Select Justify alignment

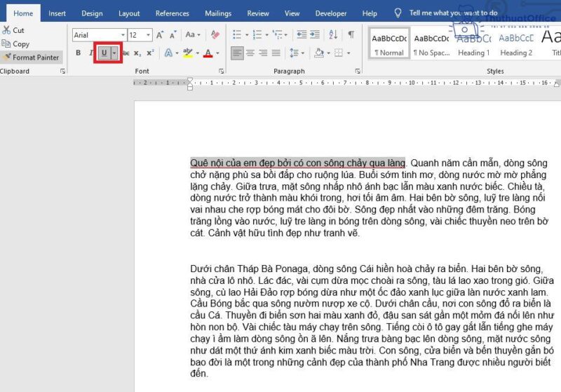click(276, 53)
